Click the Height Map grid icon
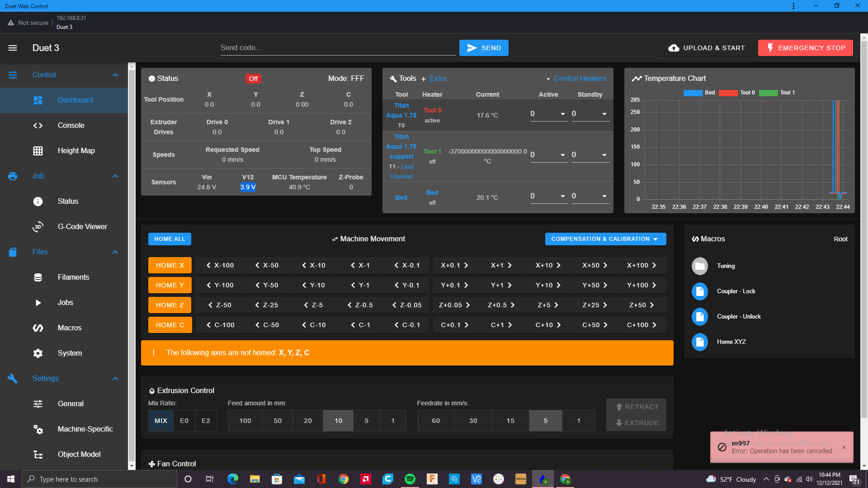868x488 pixels. tap(38, 151)
